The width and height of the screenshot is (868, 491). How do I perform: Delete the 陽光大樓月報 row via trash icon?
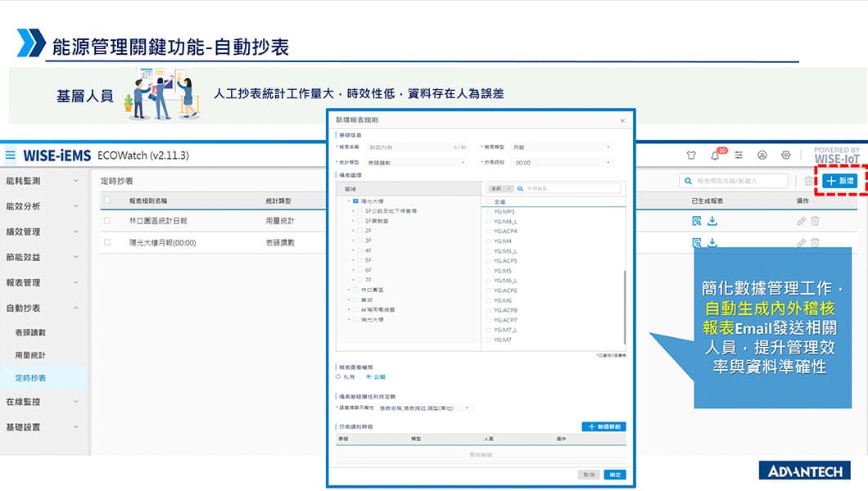click(815, 242)
